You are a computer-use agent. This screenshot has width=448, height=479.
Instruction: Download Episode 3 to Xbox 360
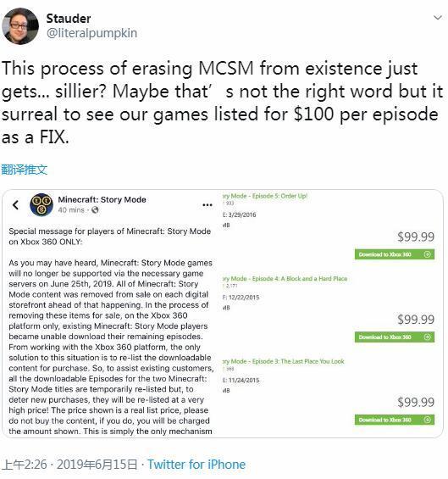pyautogui.click(x=395, y=420)
